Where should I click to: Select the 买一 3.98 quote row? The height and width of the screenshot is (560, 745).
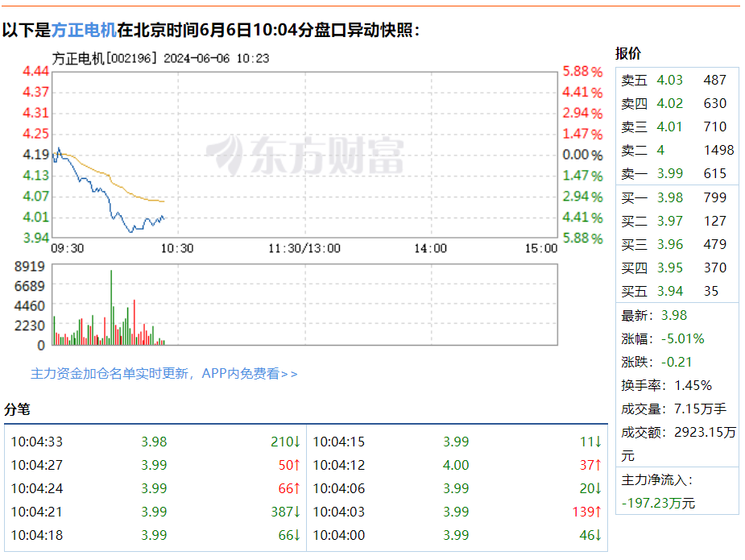point(677,197)
